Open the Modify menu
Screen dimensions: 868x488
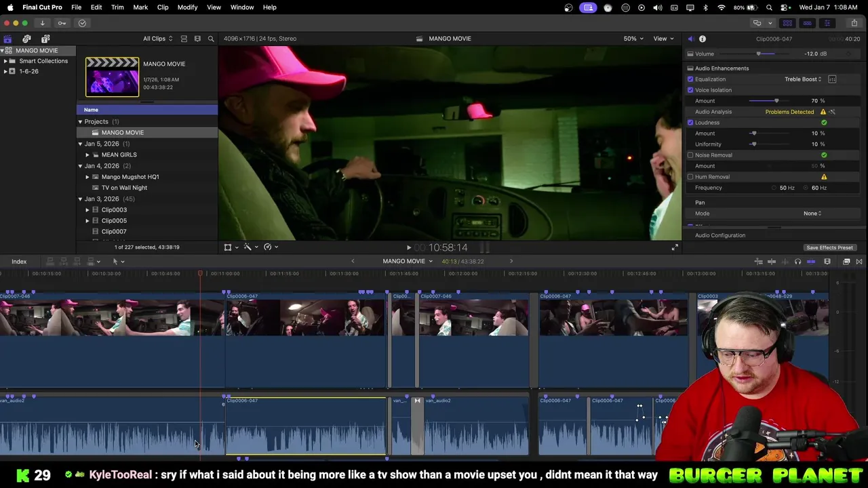point(187,7)
